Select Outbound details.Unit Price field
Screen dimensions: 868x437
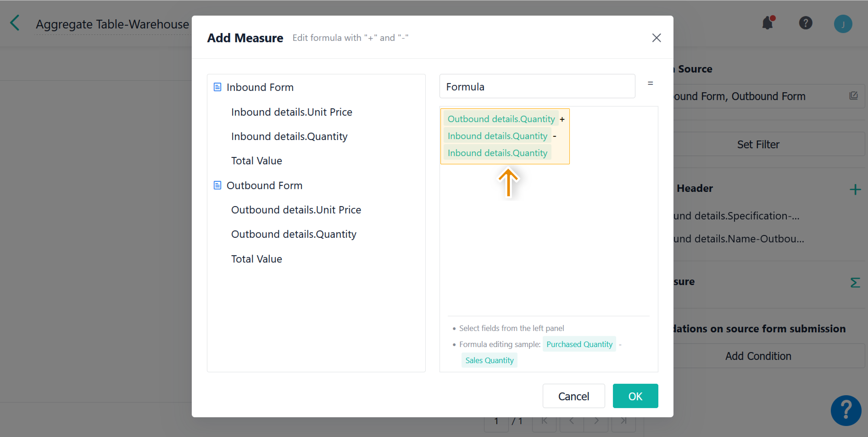(296, 210)
